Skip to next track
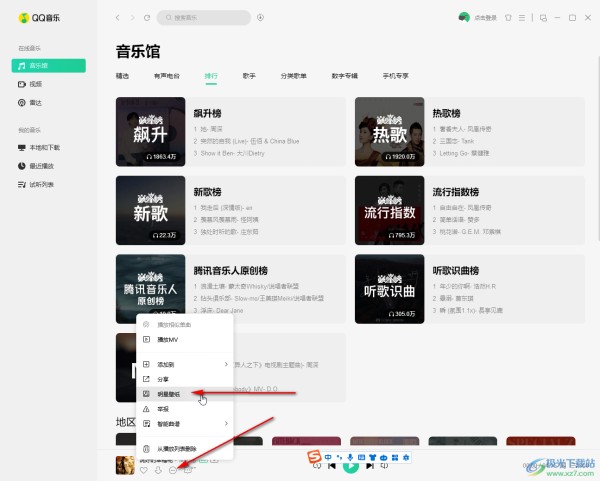The image size is (600, 481). 370,466
